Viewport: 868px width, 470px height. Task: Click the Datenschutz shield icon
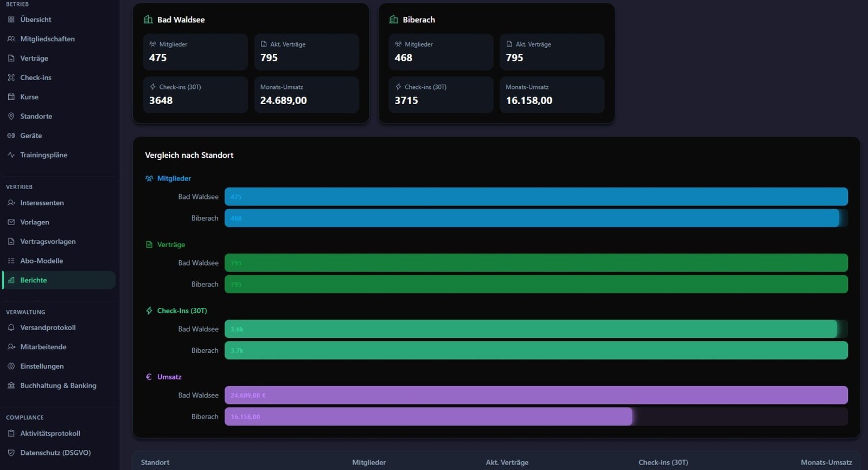tap(11, 453)
